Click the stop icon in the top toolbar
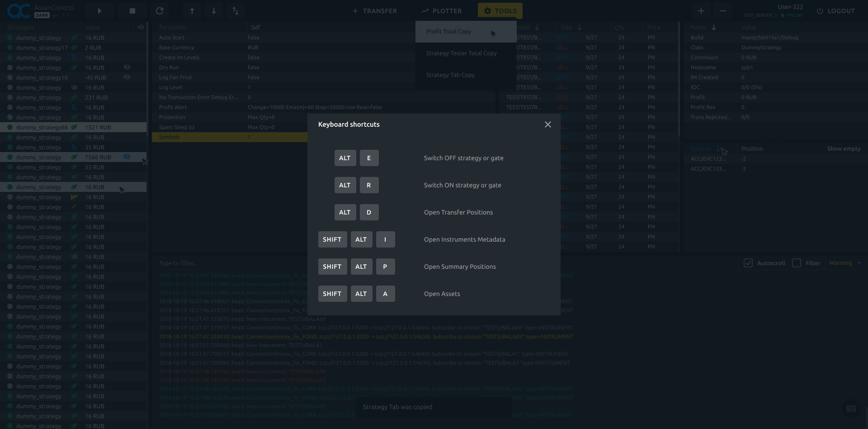 pyautogui.click(x=132, y=10)
